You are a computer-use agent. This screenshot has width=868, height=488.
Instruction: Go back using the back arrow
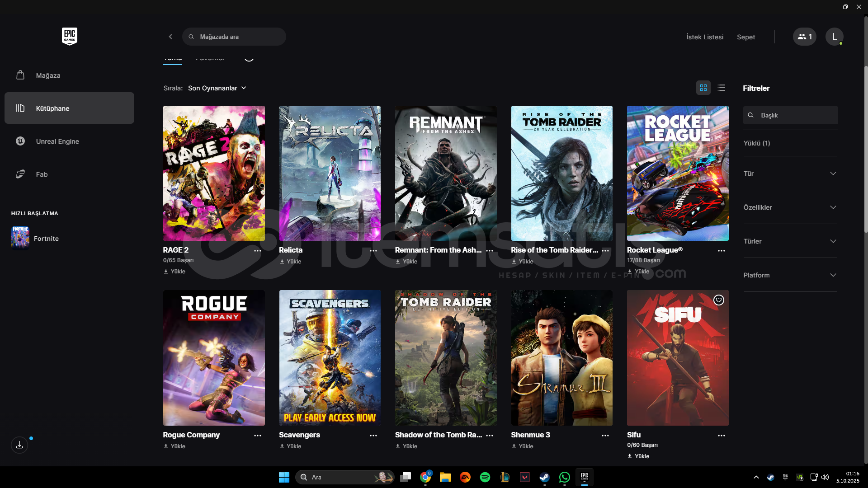pyautogui.click(x=170, y=37)
